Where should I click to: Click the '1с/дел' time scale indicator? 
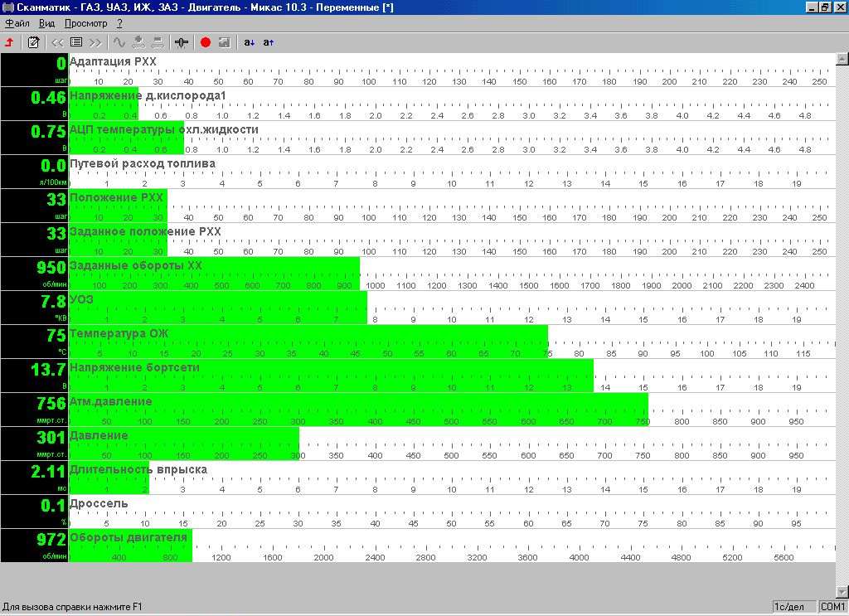(793, 607)
